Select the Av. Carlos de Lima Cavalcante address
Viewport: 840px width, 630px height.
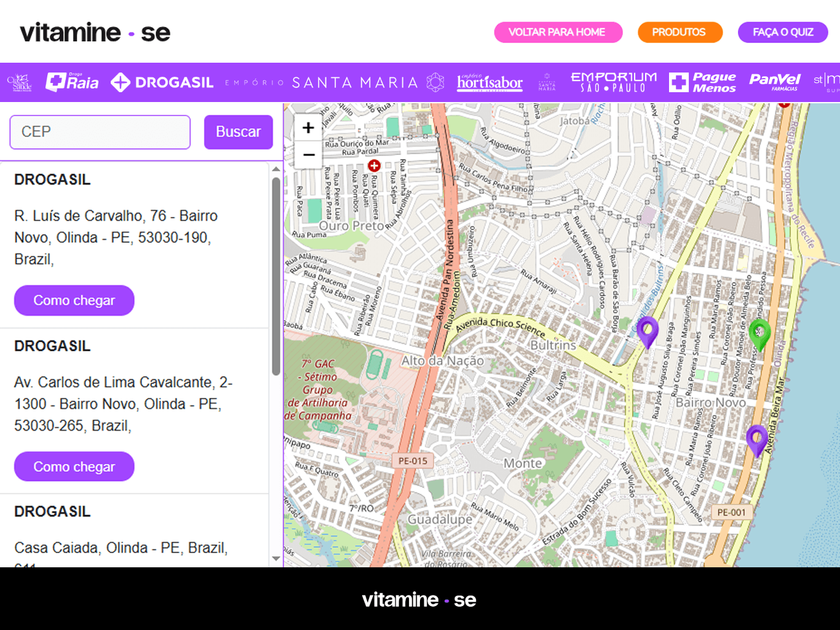click(x=123, y=404)
